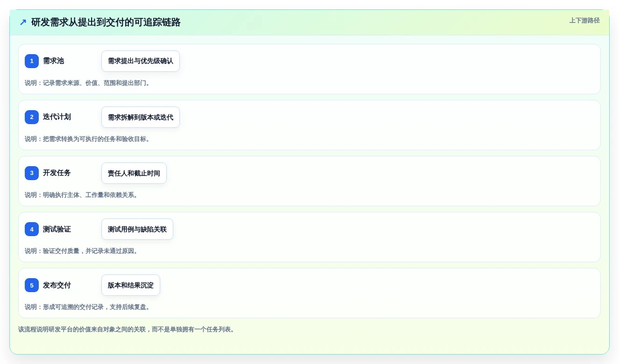Click the arrow icon beside the panel title
The image size is (619, 364).
pyautogui.click(x=23, y=22)
